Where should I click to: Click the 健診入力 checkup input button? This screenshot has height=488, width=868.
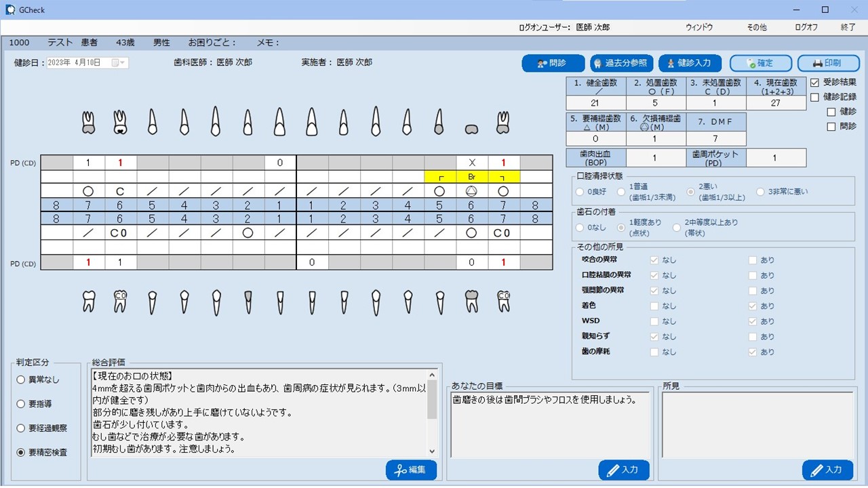point(689,63)
